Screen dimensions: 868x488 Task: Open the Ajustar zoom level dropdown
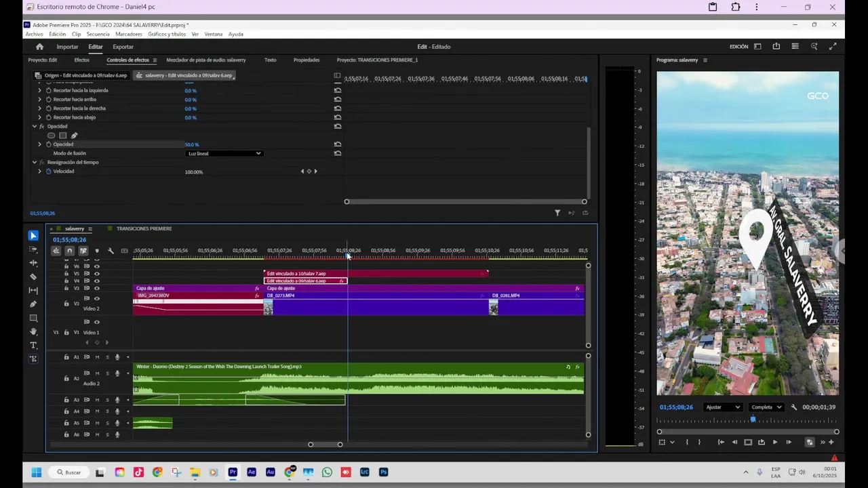pyautogui.click(x=723, y=407)
